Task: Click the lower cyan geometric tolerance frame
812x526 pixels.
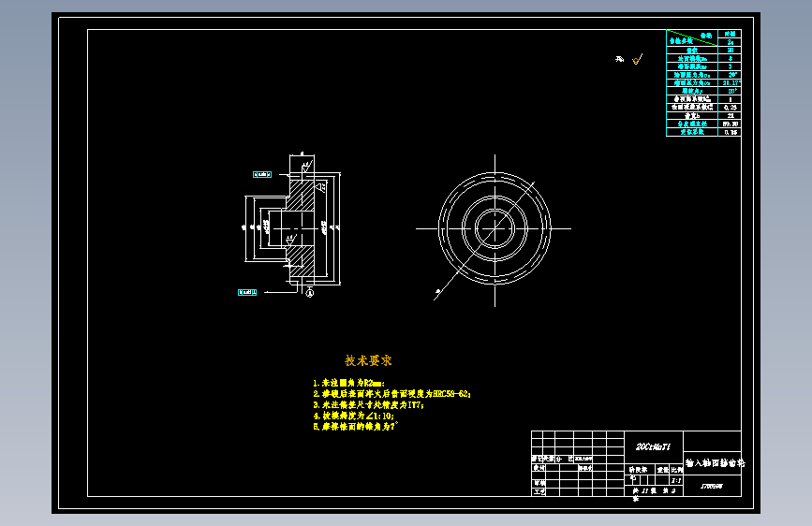Action: (247, 293)
